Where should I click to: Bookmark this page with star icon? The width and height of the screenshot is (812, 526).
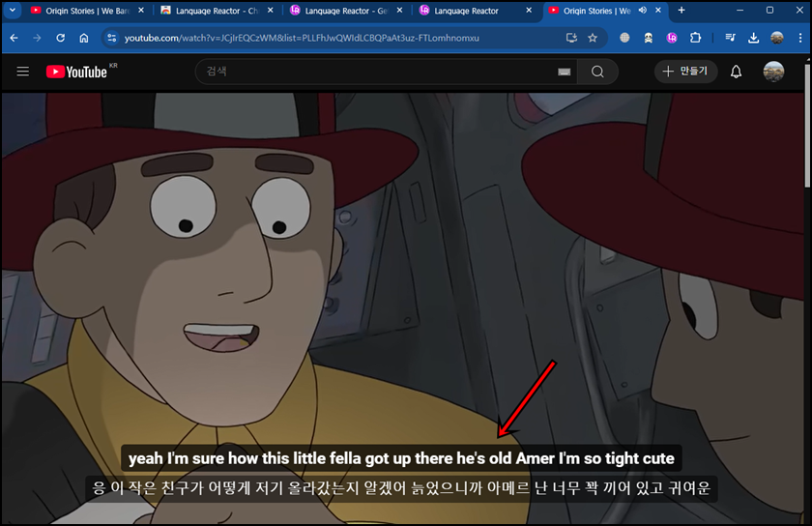(x=593, y=38)
